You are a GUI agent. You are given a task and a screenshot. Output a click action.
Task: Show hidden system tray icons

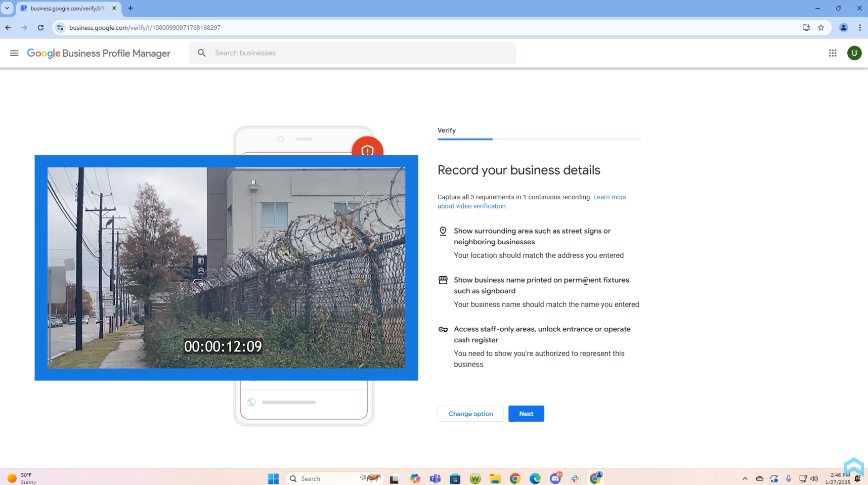pyautogui.click(x=745, y=478)
